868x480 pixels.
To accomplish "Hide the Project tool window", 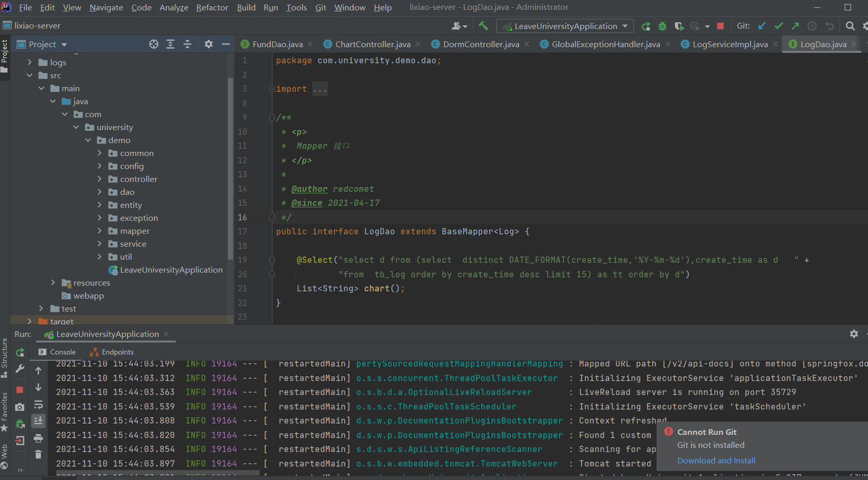I will [226, 45].
